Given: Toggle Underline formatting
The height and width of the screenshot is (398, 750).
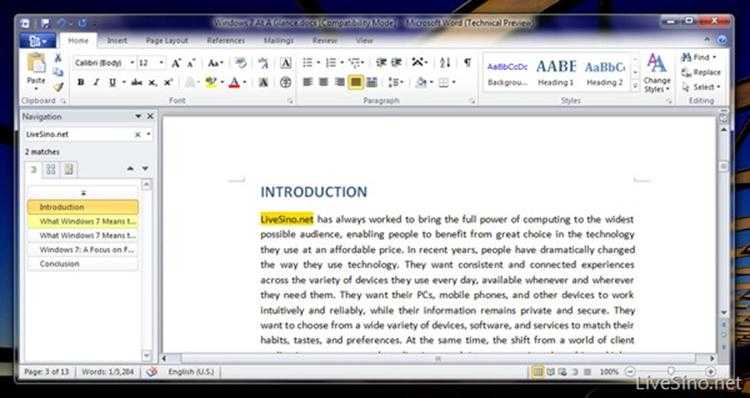Looking at the screenshot, I should 112,83.
